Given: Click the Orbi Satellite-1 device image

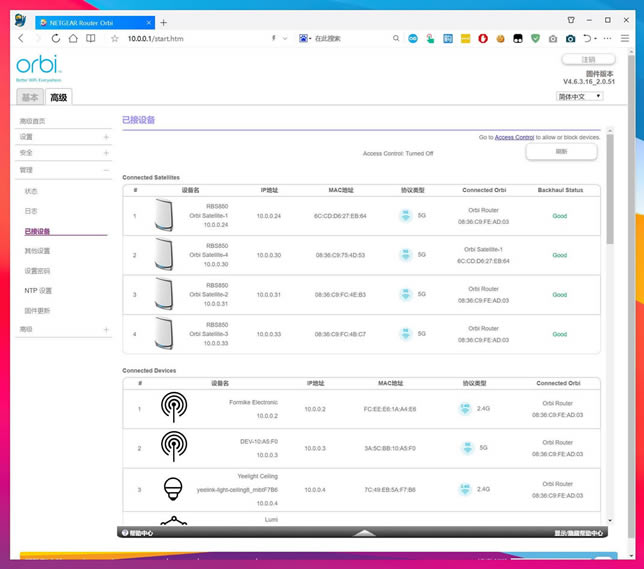Looking at the screenshot, I should click(164, 215).
